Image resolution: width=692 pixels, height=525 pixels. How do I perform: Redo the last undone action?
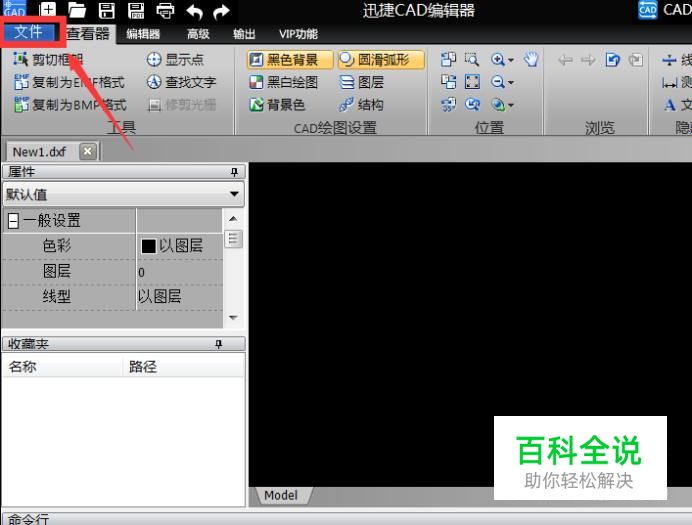tap(221, 11)
